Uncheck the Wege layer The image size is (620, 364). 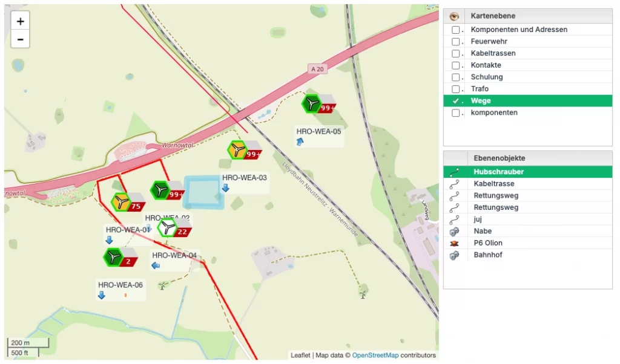(x=455, y=101)
